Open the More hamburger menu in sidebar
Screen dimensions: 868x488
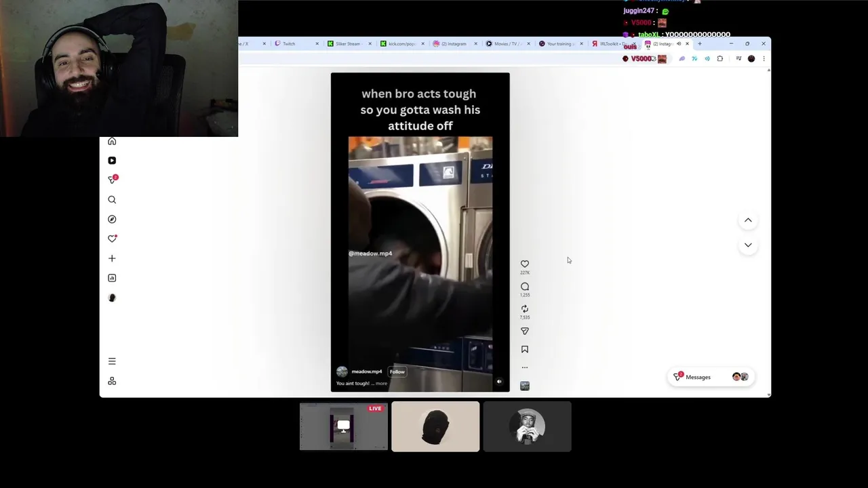click(x=112, y=361)
